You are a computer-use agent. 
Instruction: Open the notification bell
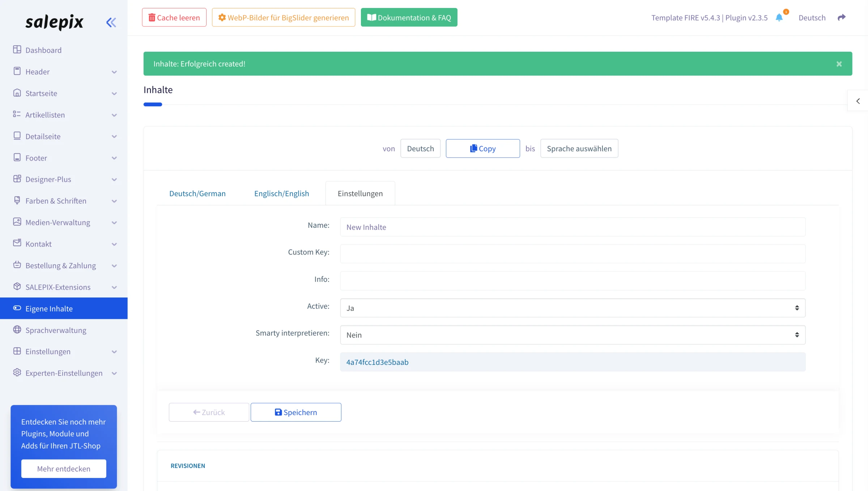pyautogui.click(x=779, y=17)
